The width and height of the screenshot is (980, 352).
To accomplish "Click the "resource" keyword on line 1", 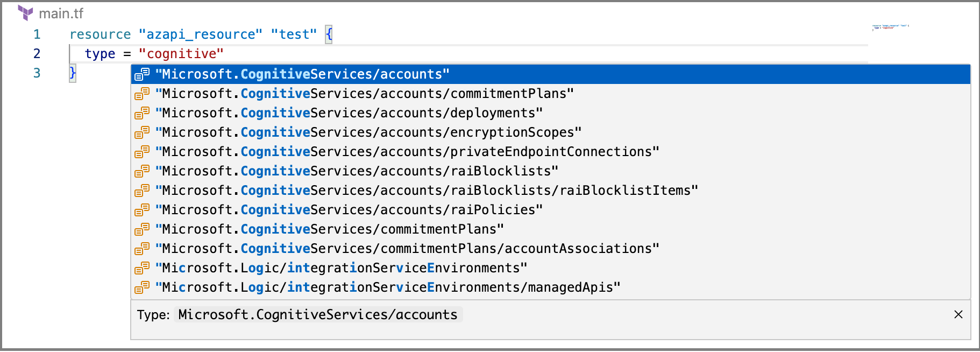I will pyautogui.click(x=100, y=34).
